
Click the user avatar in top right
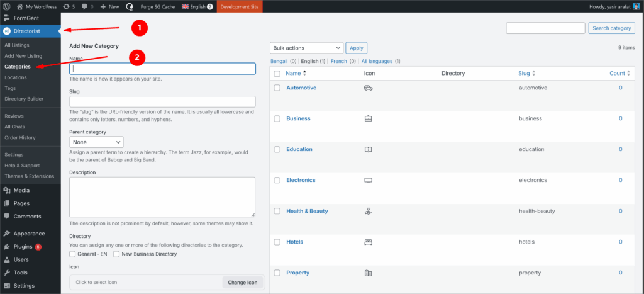click(636, 6)
